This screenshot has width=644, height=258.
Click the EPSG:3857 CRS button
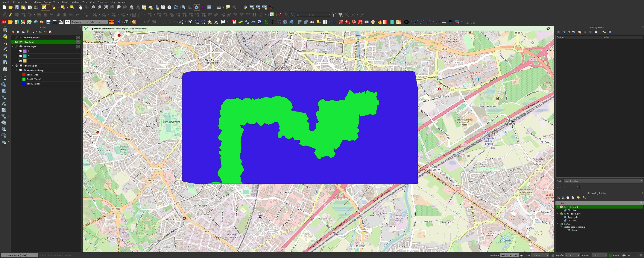point(628,255)
